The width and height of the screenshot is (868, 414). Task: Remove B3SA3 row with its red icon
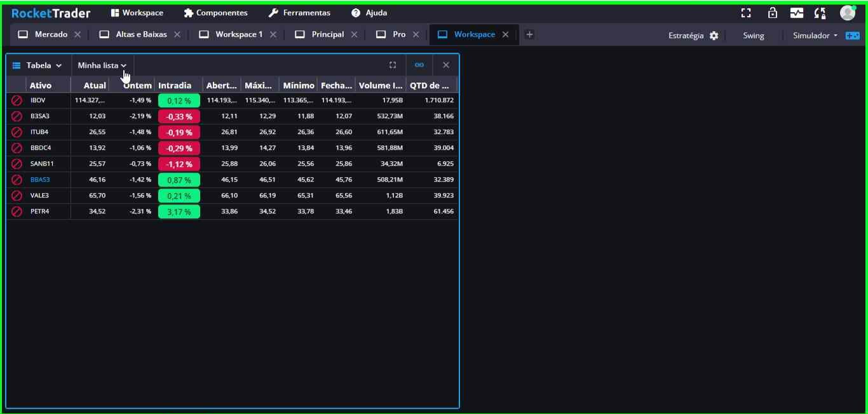[x=17, y=116]
